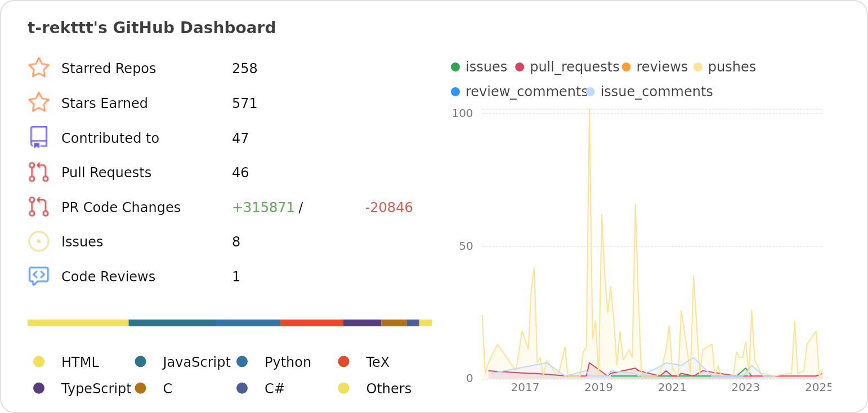Image resolution: width=868 pixels, height=413 pixels.
Task: Click the TypeScript language color dot
Action: point(39,388)
